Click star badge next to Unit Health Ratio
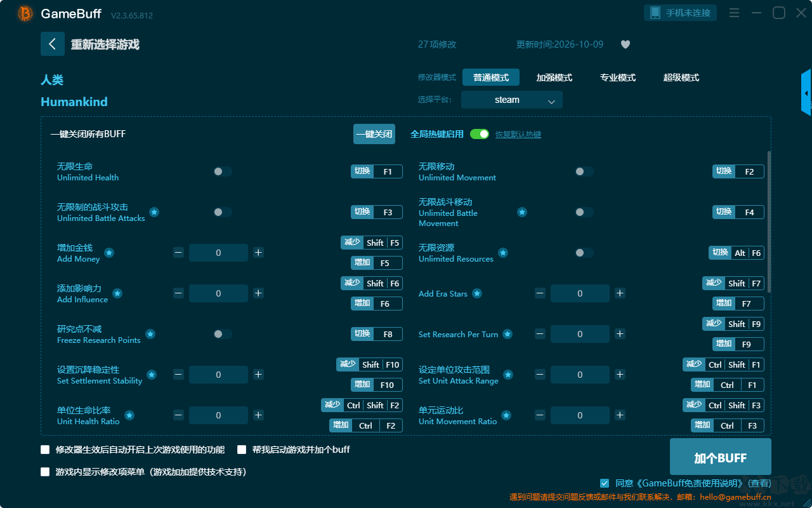 click(129, 415)
